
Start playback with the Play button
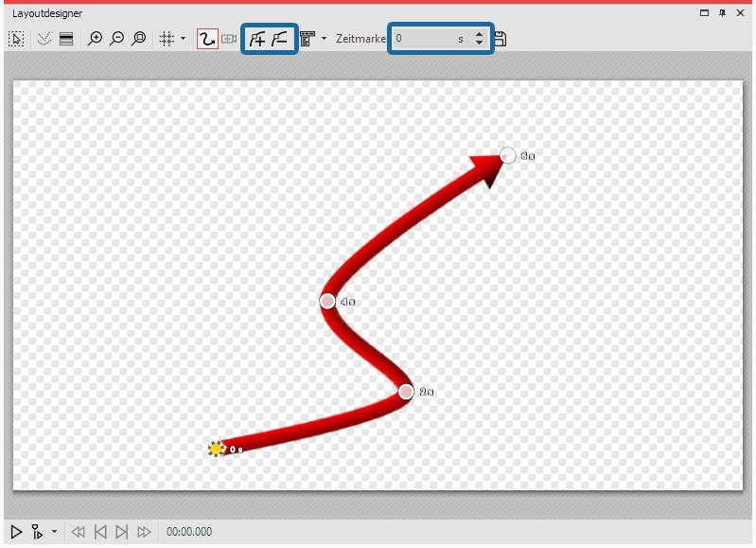click(x=16, y=532)
